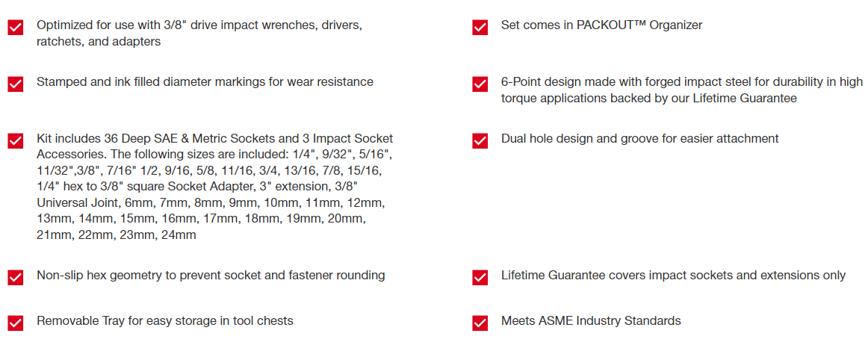Image resolution: width=868 pixels, height=354 pixels.
Task: Click the red check beside the 6-Point design text
Action: pyautogui.click(x=480, y=84)
